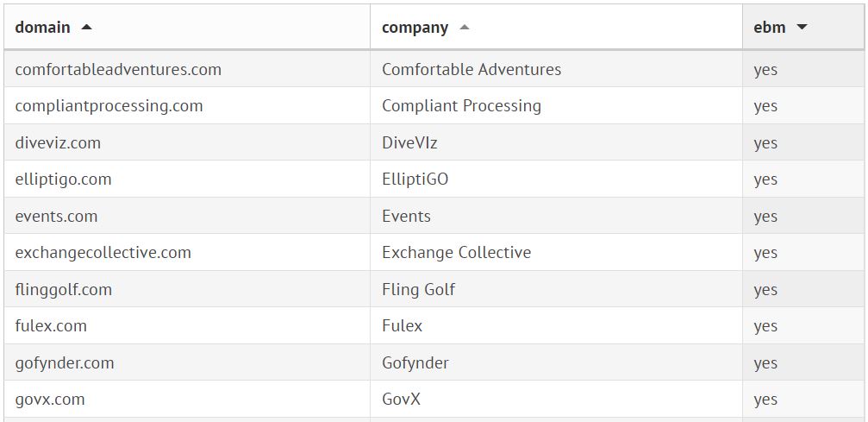Click the company column sort arrow
The height and width of the screenshot is (422, 868).
465,28
